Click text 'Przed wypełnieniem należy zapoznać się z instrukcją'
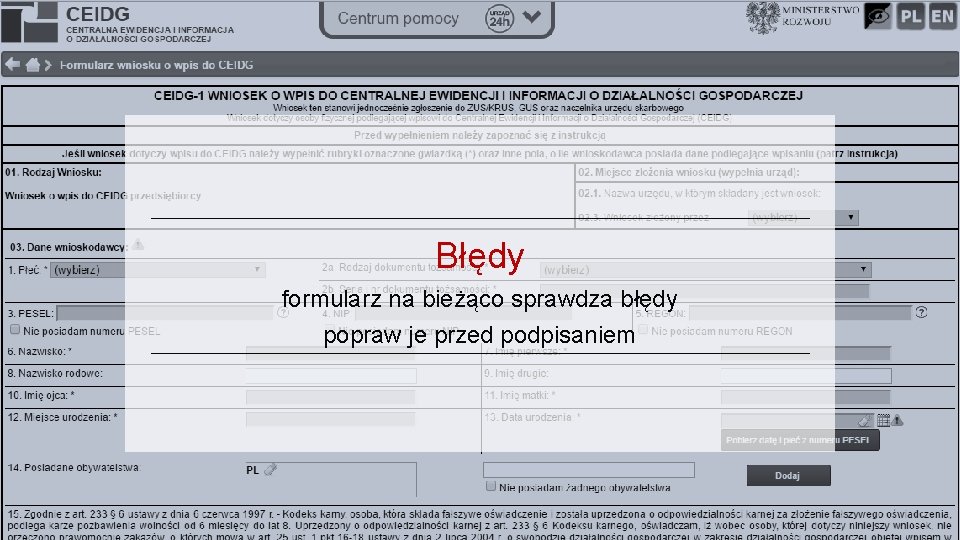The width and height of the screenshot is (960, 540). tap(480, 135)
